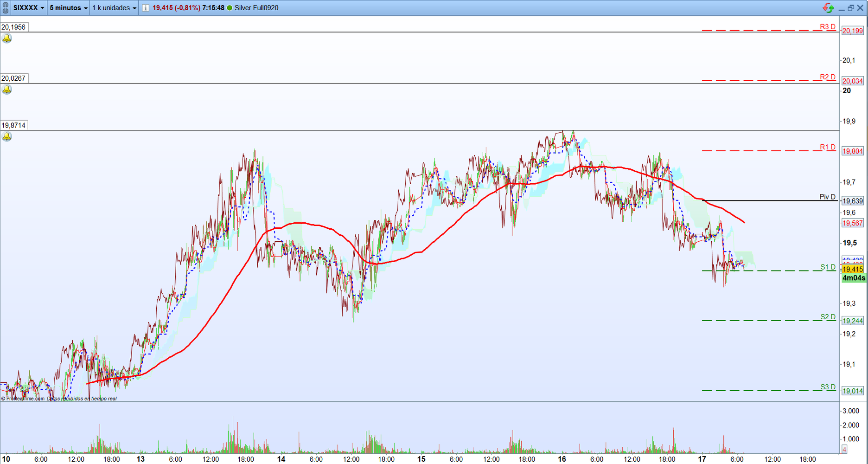Screen dimensions: 868x464
Task: Click the 20 level on price axis
Action: pos(847,91)
